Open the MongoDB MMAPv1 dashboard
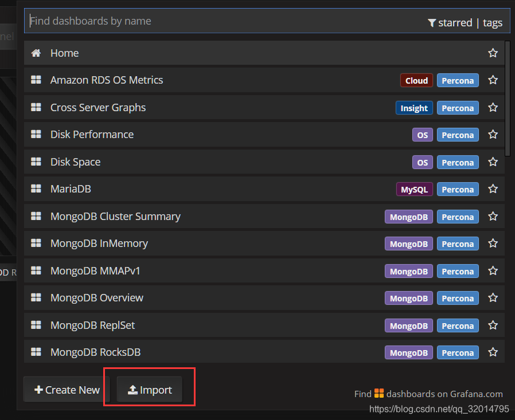 point(264,271)
